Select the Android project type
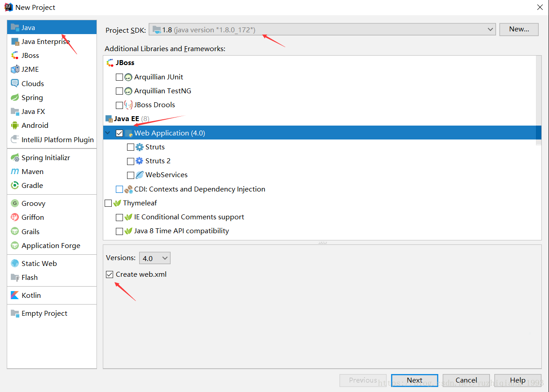The width and height of the screenshot is (549, 392). [52, 125]
